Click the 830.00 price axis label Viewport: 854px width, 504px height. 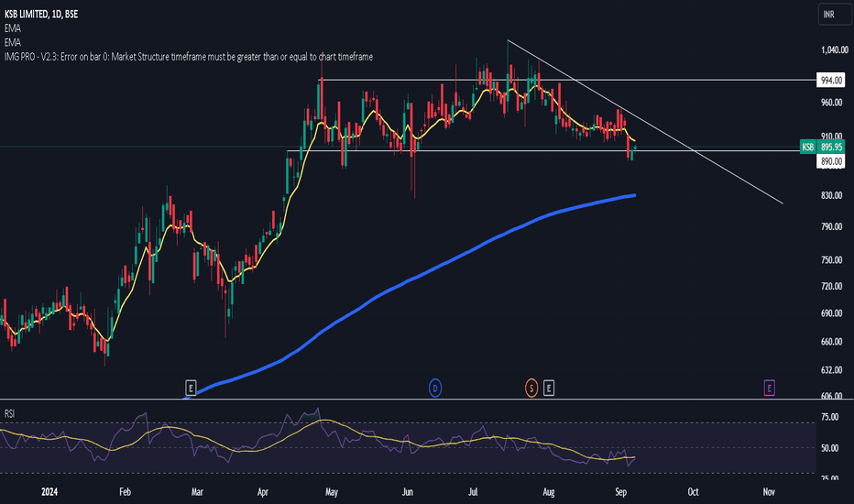pyautogui.click(x=832, y=195)
